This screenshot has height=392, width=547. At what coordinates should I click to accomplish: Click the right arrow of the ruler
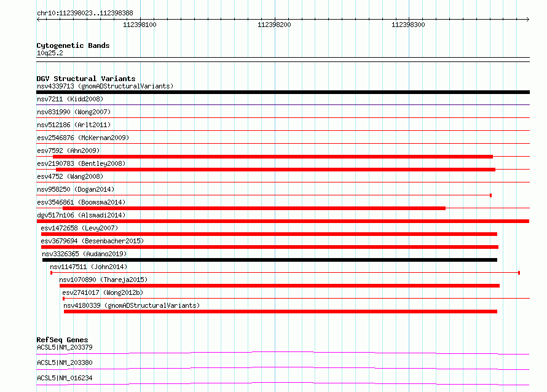pos(527,20)
